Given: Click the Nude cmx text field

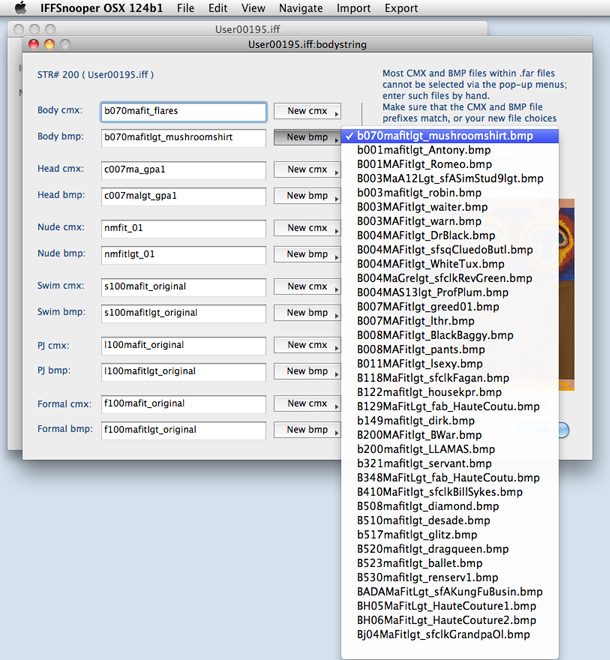Looking at the screenshot, I should click(184, 229).
